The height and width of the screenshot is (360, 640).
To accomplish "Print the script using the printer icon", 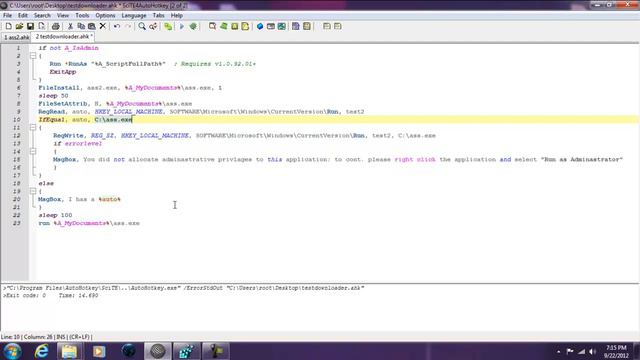I will click(56, 26).
